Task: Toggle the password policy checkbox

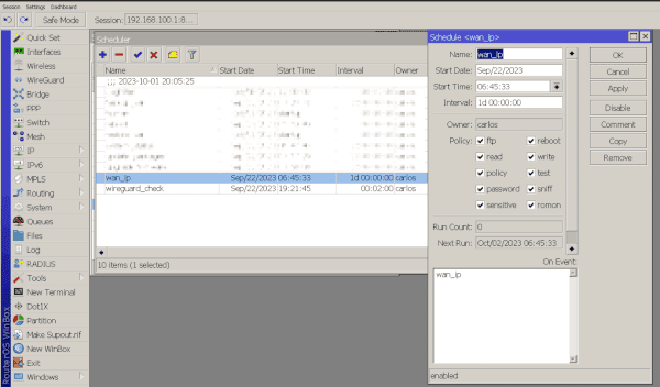Action: [480, 189]
